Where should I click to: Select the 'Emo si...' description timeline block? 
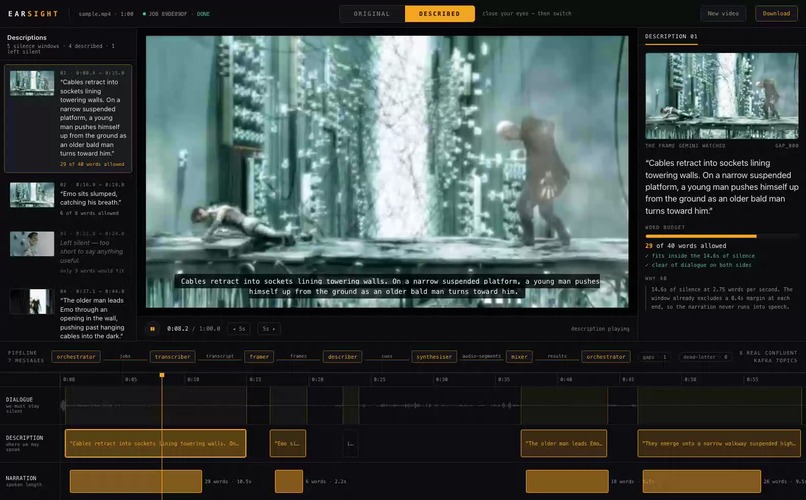288,443
